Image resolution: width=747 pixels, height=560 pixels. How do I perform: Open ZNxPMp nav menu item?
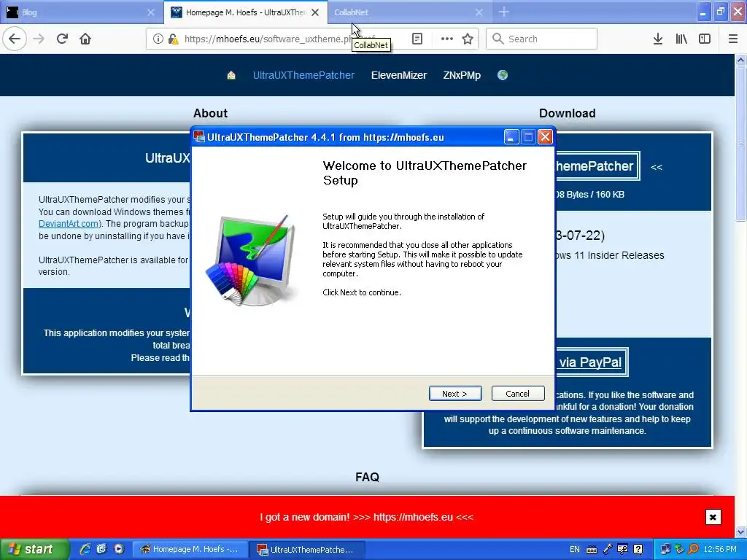pyautogui.click(x=462, y=75)
